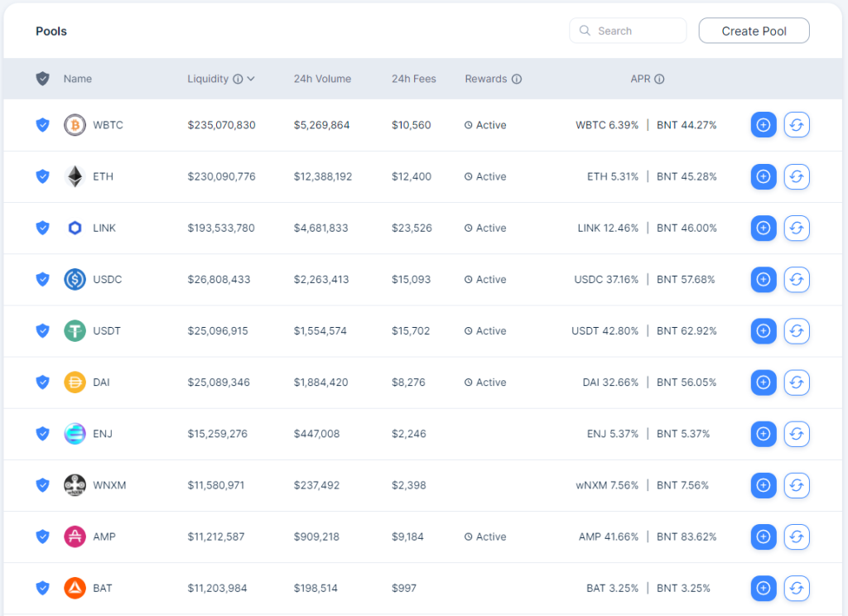This screenshot has width=848, height=616.
Task: Select the BAT pool name
Action: [x=102, y=588]
